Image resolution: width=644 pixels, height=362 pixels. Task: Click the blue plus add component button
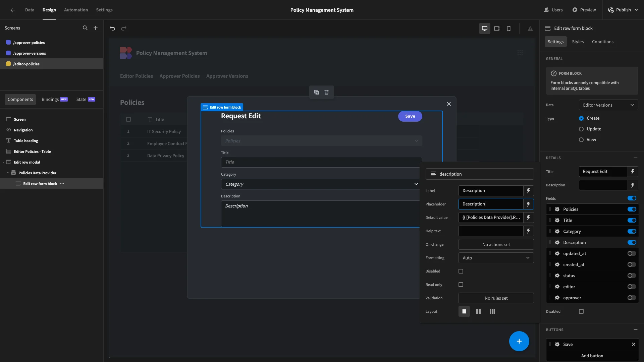pyautogui.click(x=519, y=341)
